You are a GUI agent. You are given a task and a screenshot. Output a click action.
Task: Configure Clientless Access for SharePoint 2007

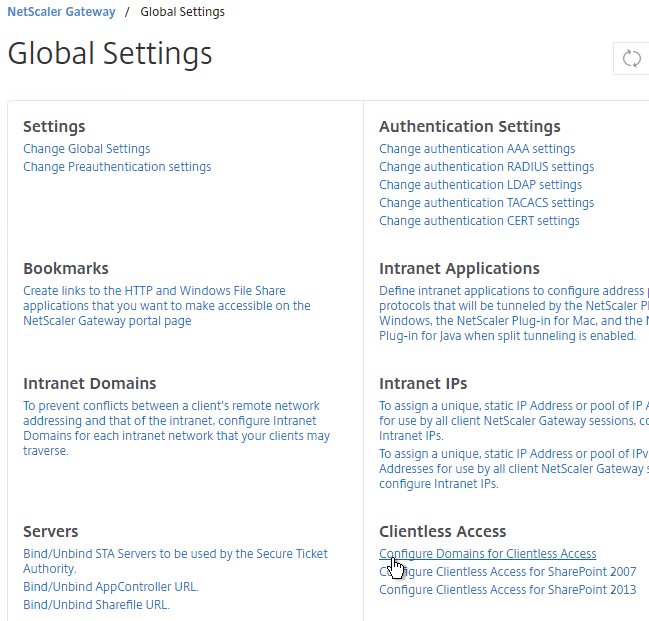point(507,572)
